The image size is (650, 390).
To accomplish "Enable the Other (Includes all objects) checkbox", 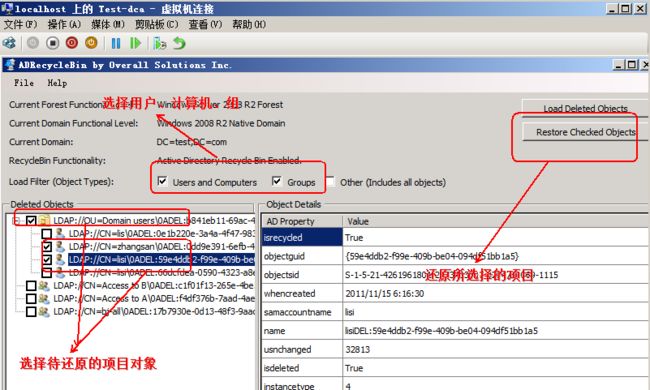I will coord(330,181).
